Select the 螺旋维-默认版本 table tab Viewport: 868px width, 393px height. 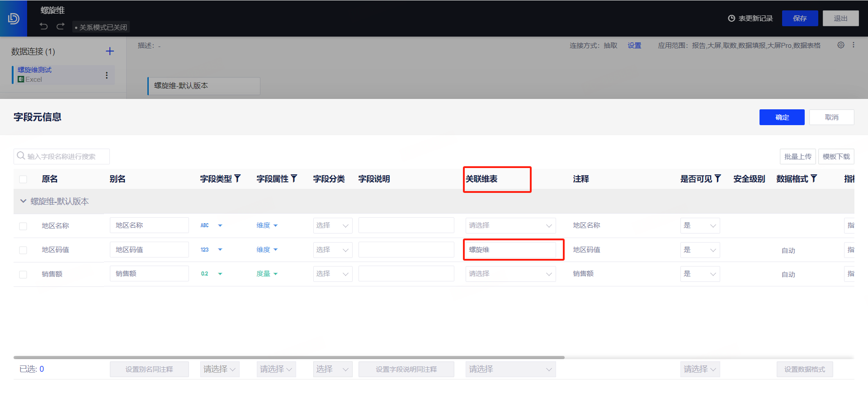pos(203,86)
